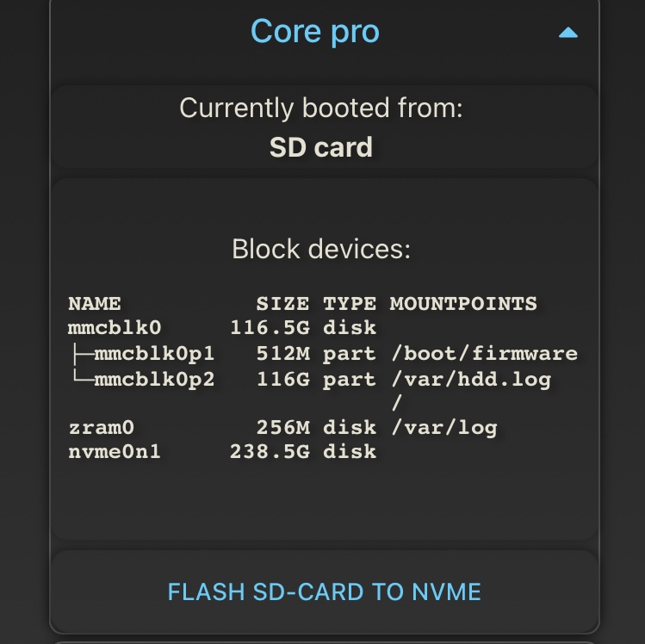Click the /var/hdd.log mountpoint
The image size is (645, 644).
pyautogui.click(x=470, y=379)
